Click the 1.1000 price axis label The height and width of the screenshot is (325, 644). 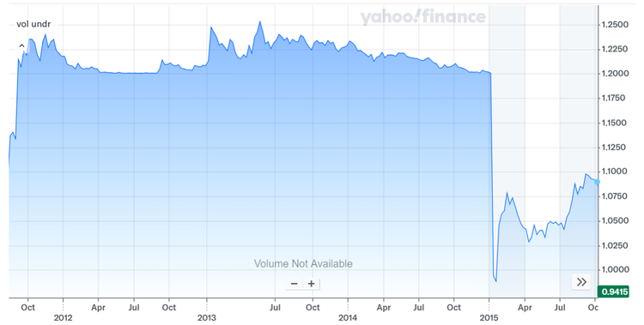tap(615, 172)
